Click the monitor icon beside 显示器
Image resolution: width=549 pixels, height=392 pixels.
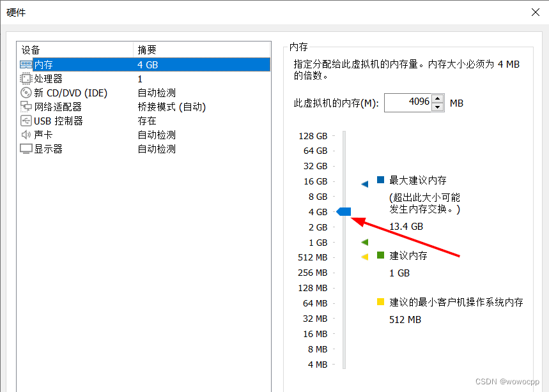[x=24, y=149]
